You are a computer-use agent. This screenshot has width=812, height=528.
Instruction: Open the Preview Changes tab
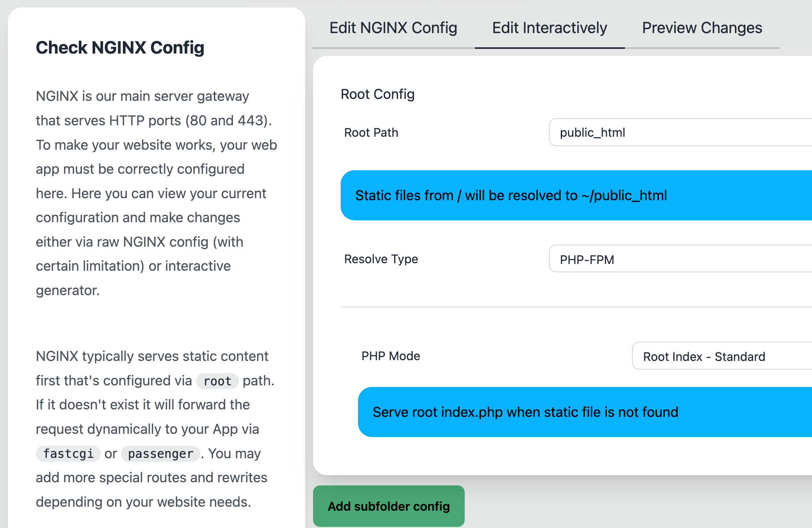point(702,28)
